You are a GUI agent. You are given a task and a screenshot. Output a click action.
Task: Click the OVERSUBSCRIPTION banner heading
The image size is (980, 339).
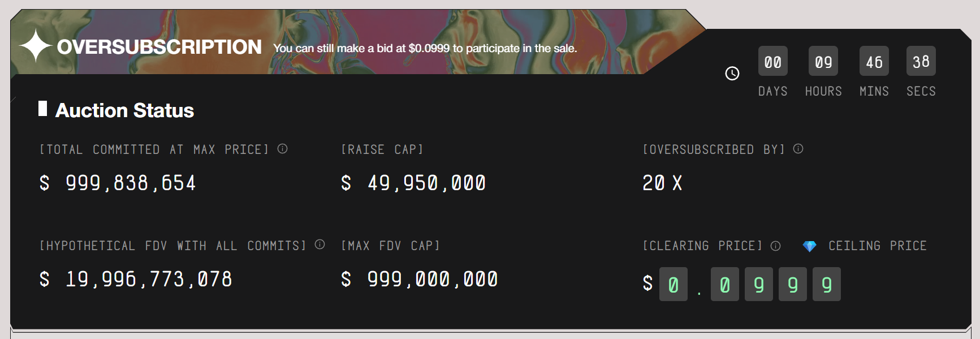[159, 47]
